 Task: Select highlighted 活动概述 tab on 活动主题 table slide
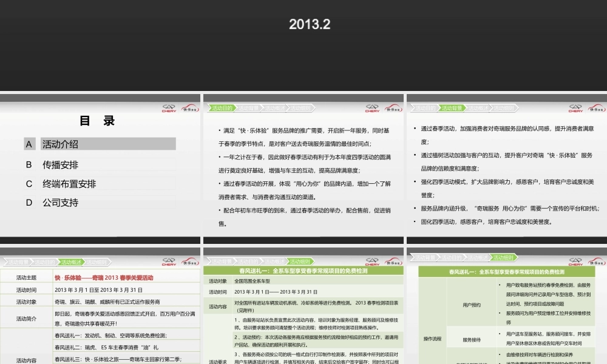click(70, 262)
